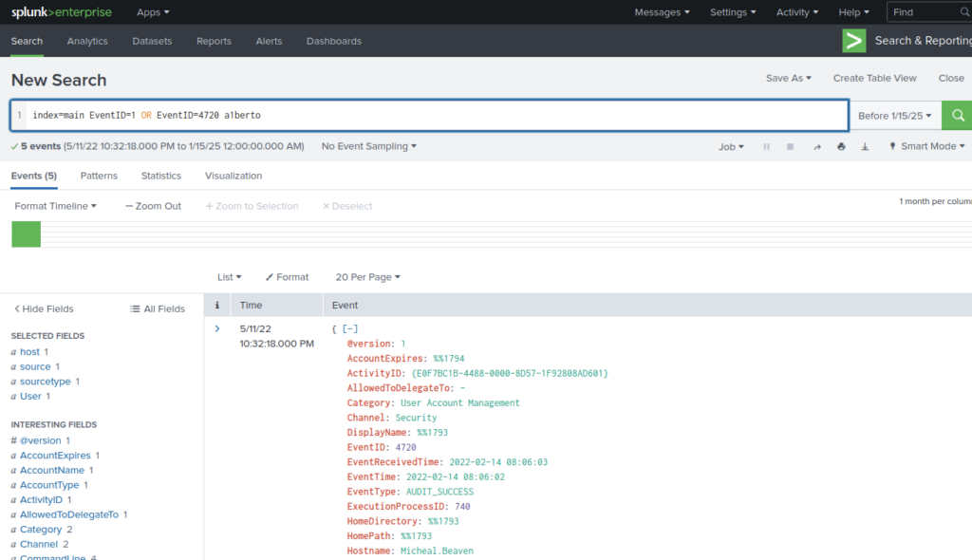
Task: Go to the Alerts nav tab
Action: [x=269, y=41]
